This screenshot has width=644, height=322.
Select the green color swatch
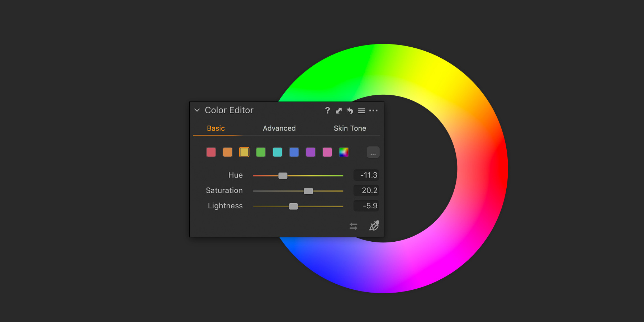point(261,152)
